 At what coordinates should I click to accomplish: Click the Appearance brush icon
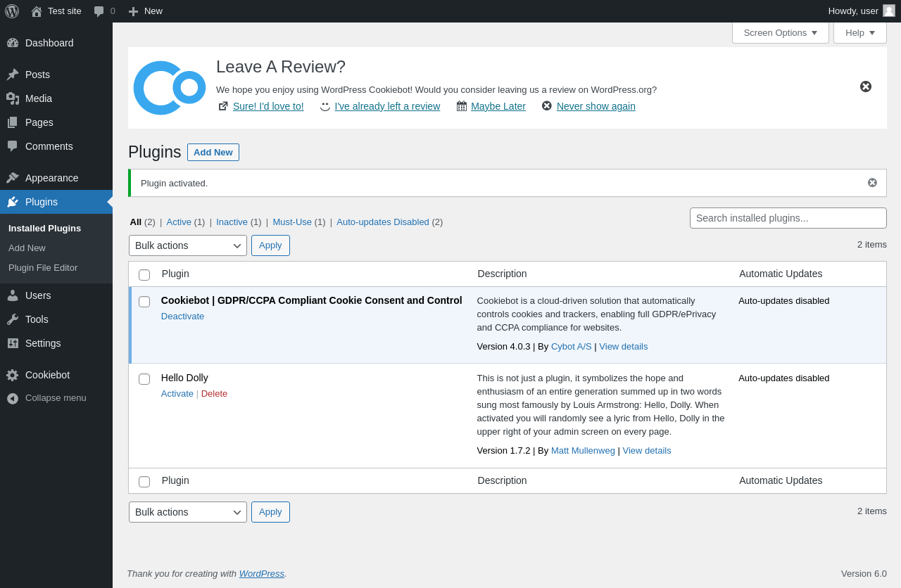coord(13,178)
